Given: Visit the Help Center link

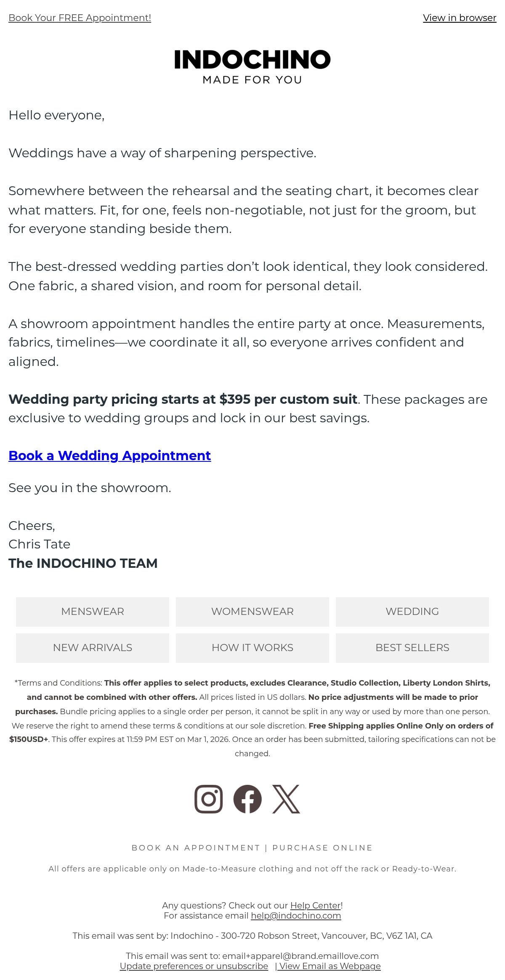Looking at the screenshot, I should tap(316, 905).
